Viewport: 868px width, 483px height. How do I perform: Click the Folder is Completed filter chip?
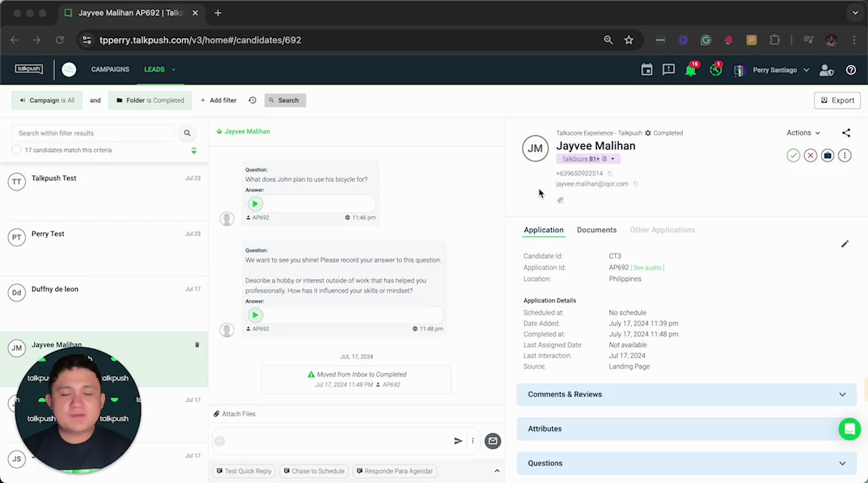click(x=150, y=101)
